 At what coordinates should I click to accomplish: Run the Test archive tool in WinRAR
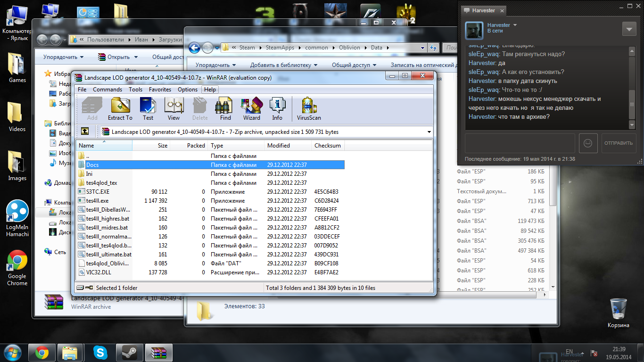coord(148,109)
